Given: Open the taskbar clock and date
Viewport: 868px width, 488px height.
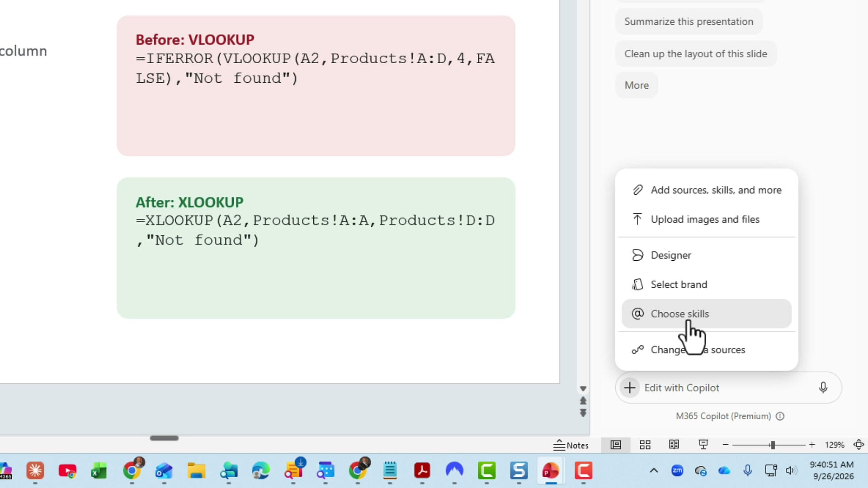Looking at the screenshot, I should [833, 470].
